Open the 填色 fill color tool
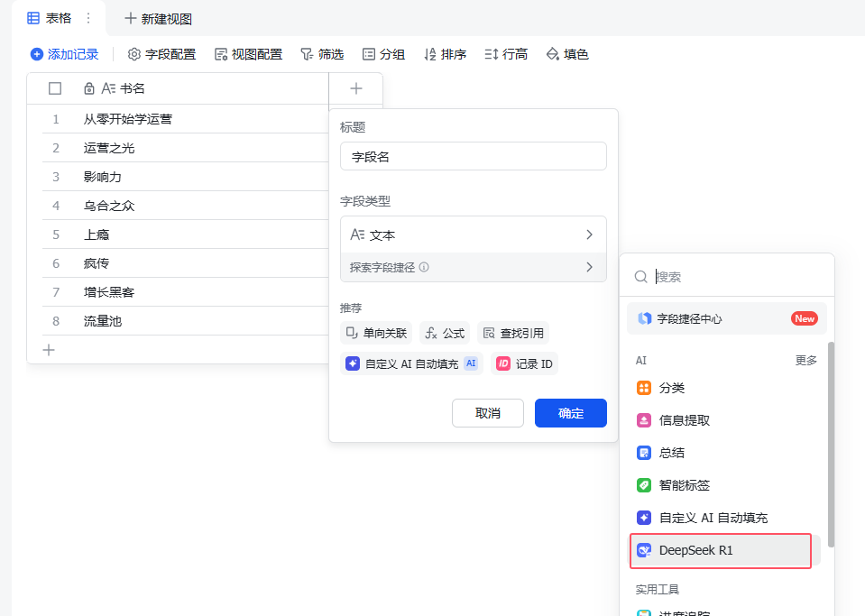Screen dimensions: 865x616 [x=566, y=54]
